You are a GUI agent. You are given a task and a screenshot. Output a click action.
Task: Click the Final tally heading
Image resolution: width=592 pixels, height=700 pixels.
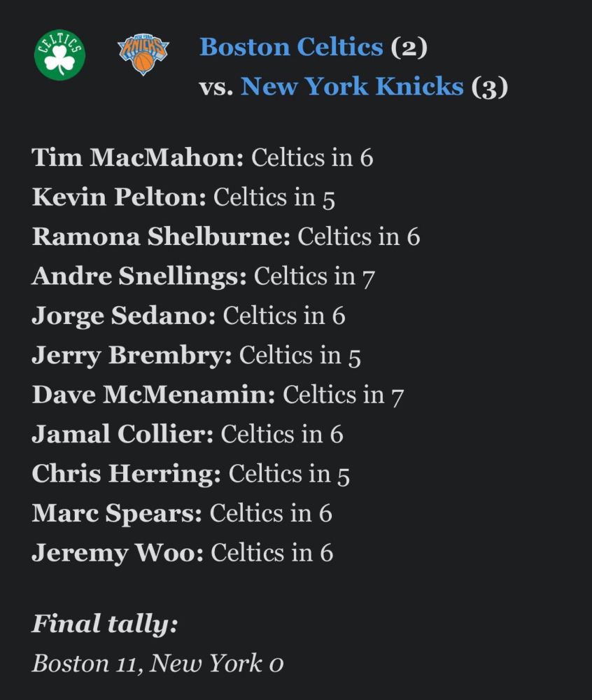coord(104,624)
